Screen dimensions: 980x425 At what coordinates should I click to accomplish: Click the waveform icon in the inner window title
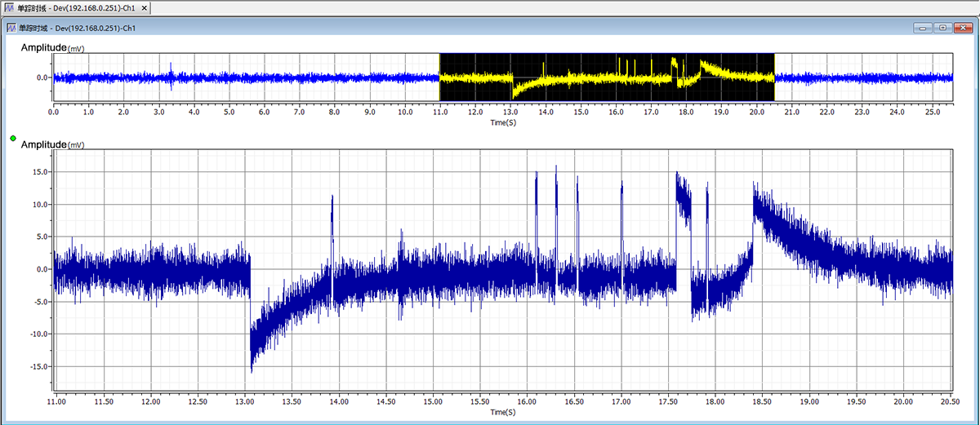pyautogui.click(x=12, y=28)
